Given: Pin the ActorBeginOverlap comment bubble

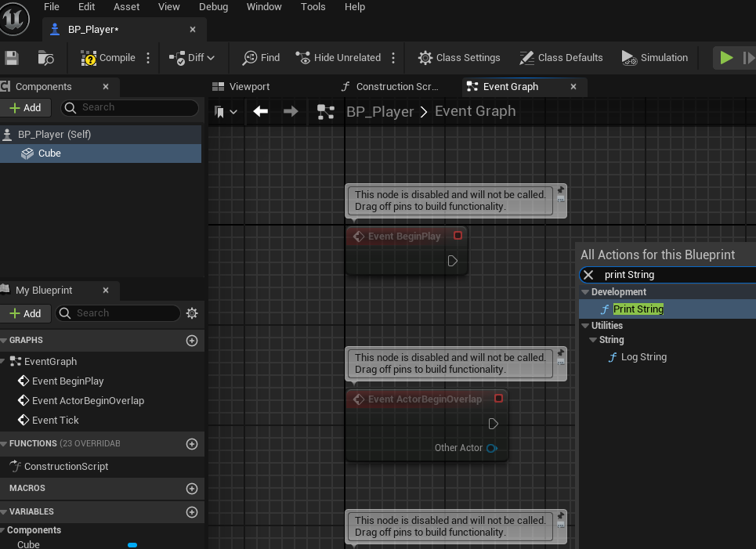Looking at the screenshot, I should click(x=561, y=353).
